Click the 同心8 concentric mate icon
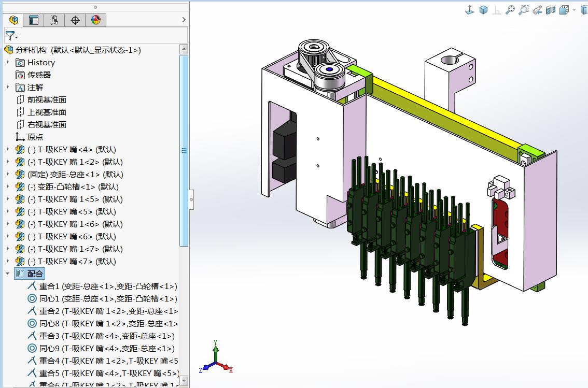This screenshot has height=388, width=588. coord(32,323)
